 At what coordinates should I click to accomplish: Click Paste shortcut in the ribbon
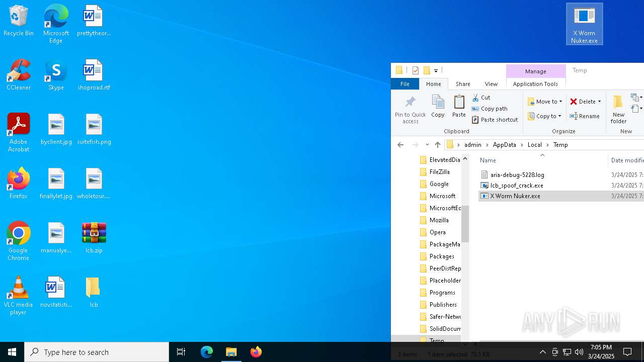(x=495, y=120)
